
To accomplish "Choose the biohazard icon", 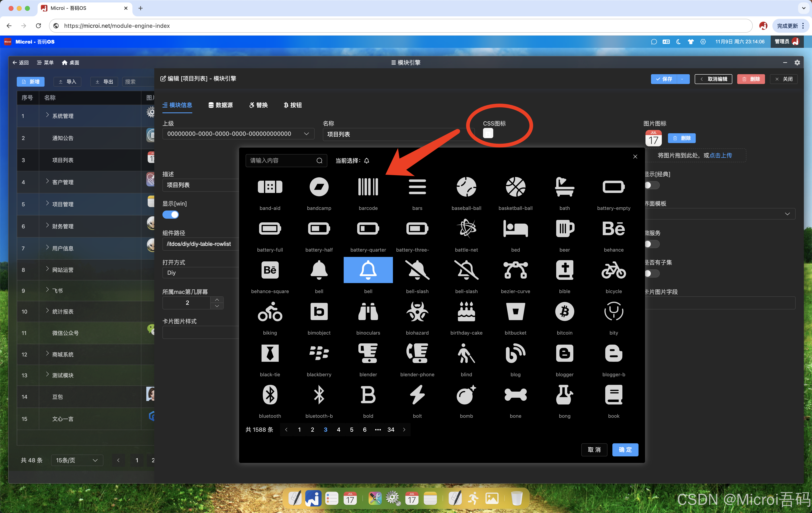I will click(417, 312).
